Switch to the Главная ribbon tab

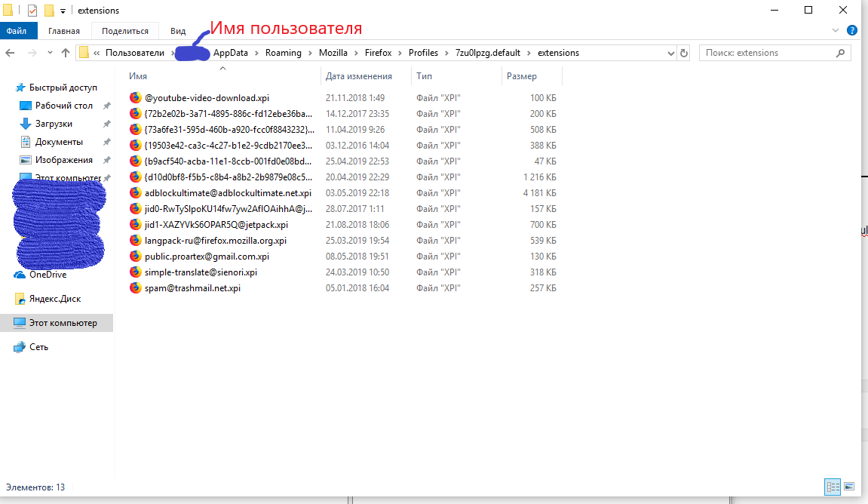63,31
